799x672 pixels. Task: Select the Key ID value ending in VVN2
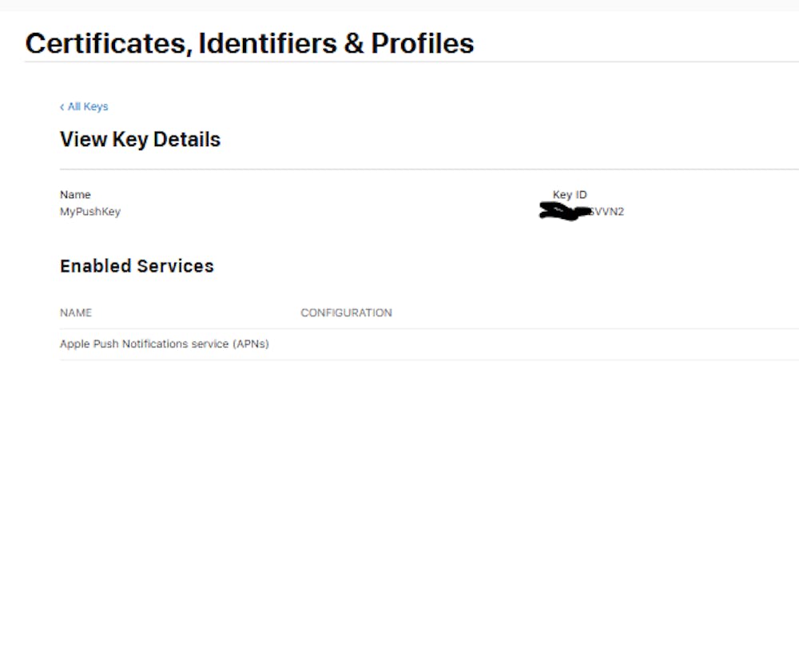[606, 212]
